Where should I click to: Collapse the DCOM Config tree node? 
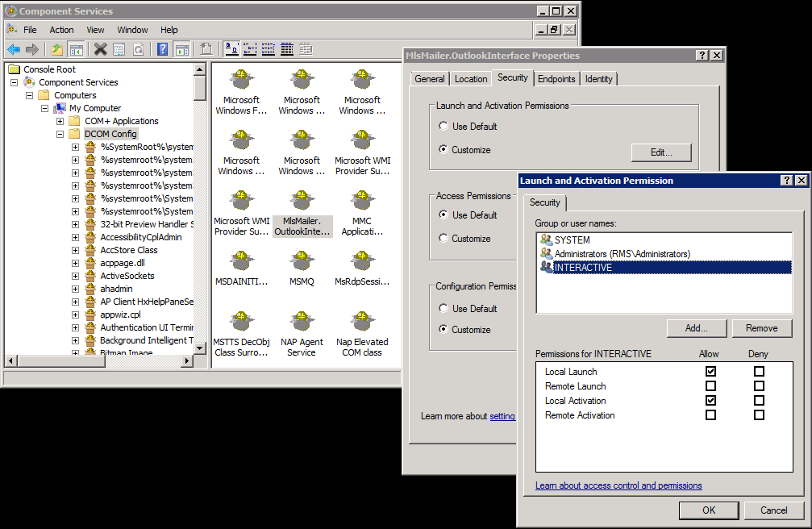coord(60,134)
